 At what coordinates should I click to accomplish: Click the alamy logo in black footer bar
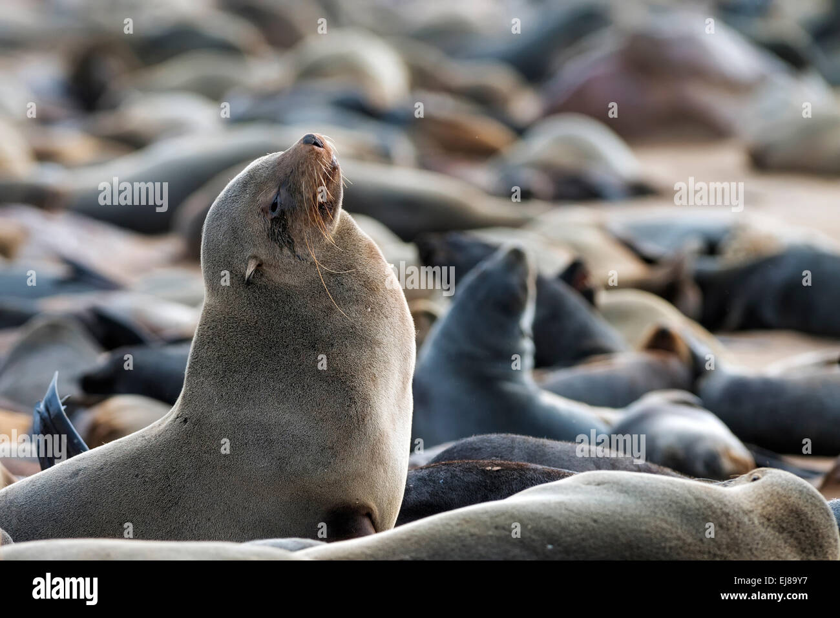[65, 588]
